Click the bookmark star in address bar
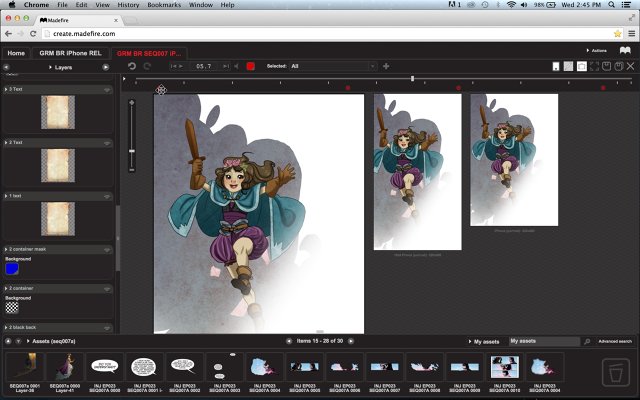Viewport: 640px width, 400px height. pos(618,33)
